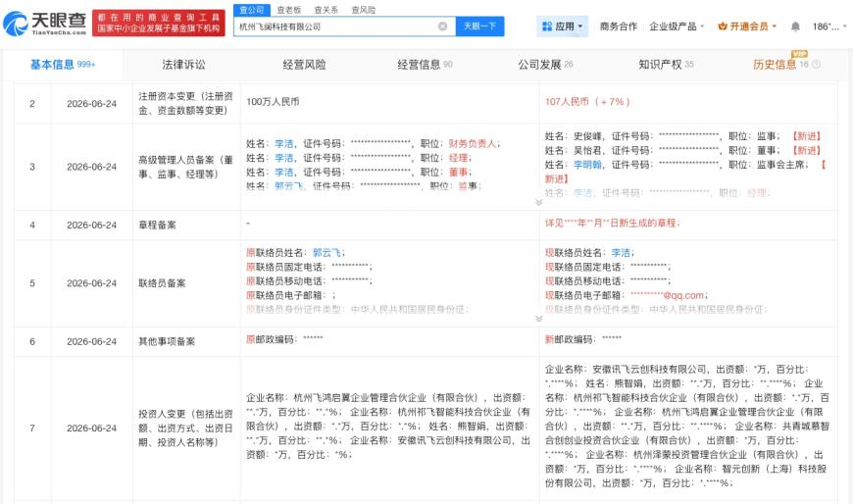Image resolution: width=853 pixels, height=504 pixels.
Task: Select the 查风险 search mode
Action: (x=364, y=10)
